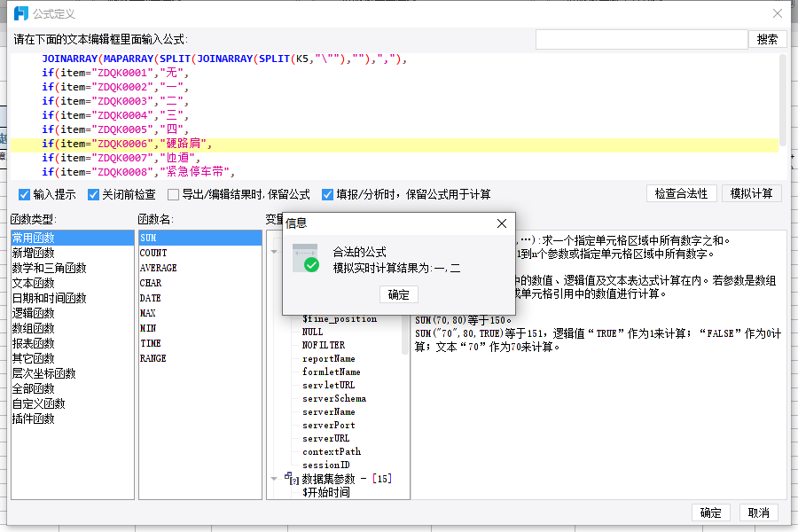The image size is (798, 532).
Task: Click the FineReport logo icon in title bar
Action: point(21,13)
